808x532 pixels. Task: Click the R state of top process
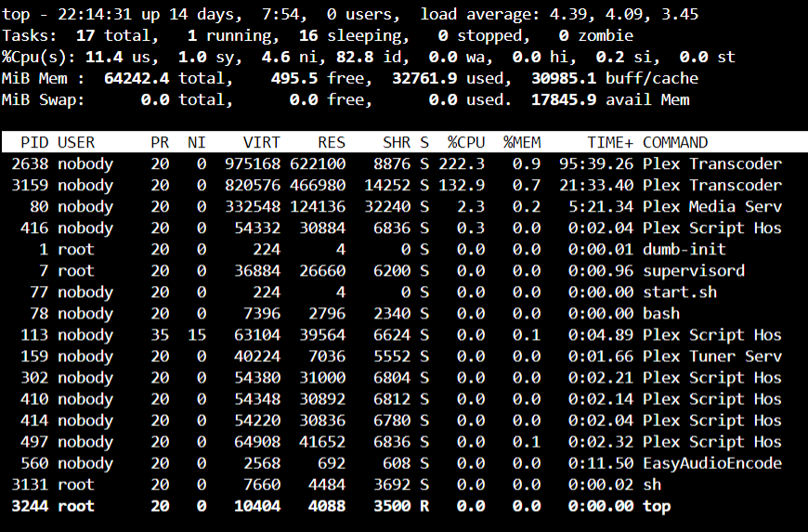point(424,506)
